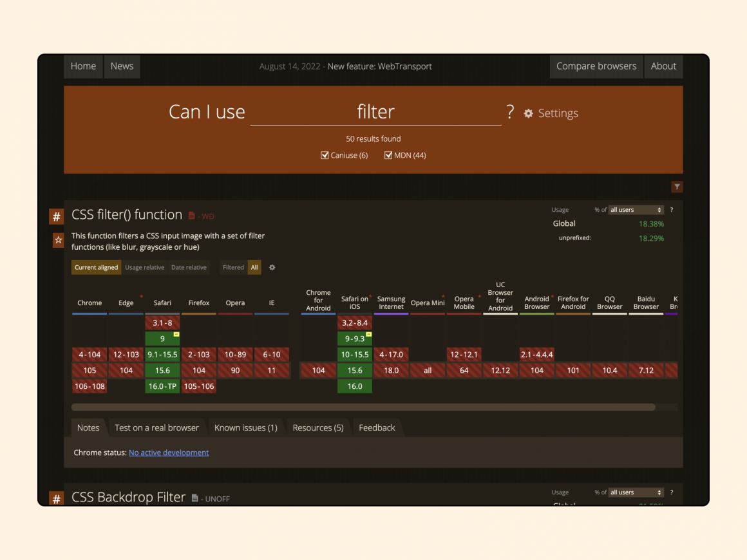Open the Settings gear in the search header
Image resolution: width=747 pixels, height=560 pixels.
[529, 113]
